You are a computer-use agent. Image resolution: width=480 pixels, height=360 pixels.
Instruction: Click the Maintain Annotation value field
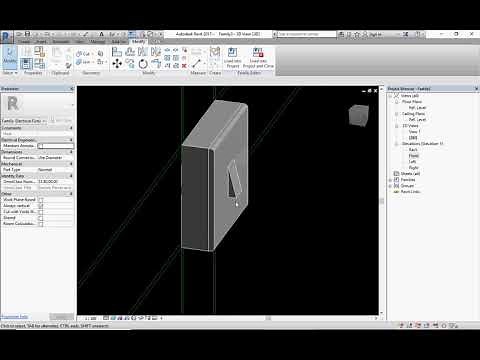coord(55,146)
